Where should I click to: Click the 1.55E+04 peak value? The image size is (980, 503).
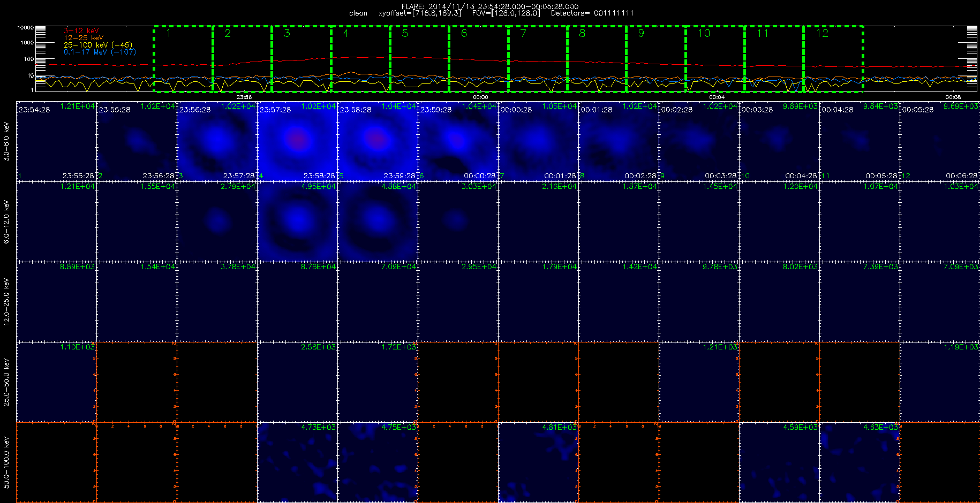pos(158,186)
